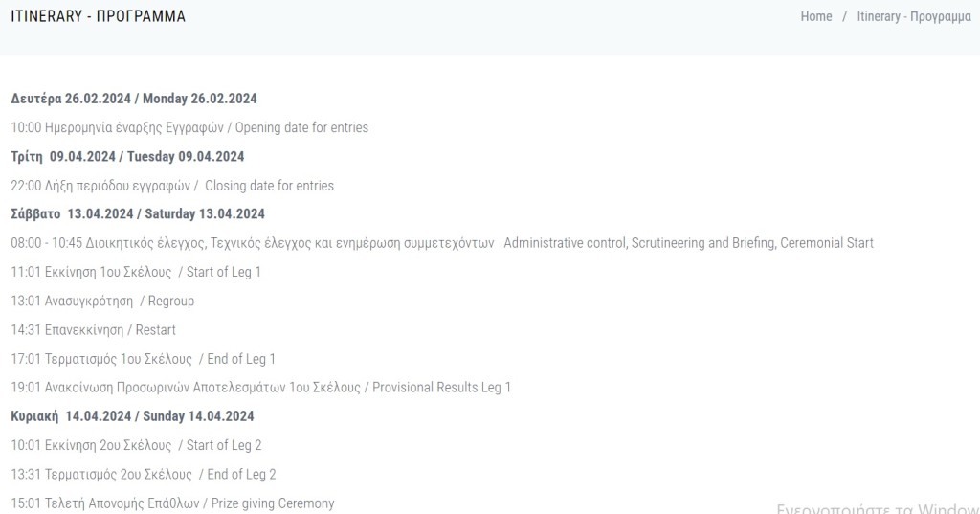Click the Provisional Results Leg 1 entry
The image size is (980, 514).
[260, 388]
